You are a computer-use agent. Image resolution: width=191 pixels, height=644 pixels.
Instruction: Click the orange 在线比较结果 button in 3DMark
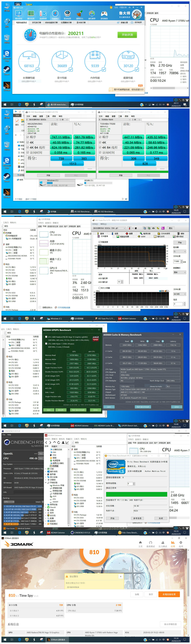169,594
